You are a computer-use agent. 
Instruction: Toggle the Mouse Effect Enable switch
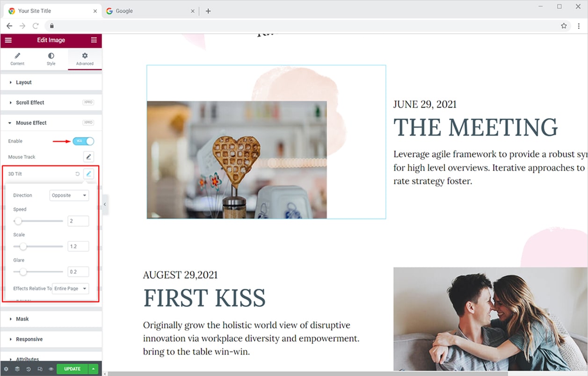pos(83,141)
